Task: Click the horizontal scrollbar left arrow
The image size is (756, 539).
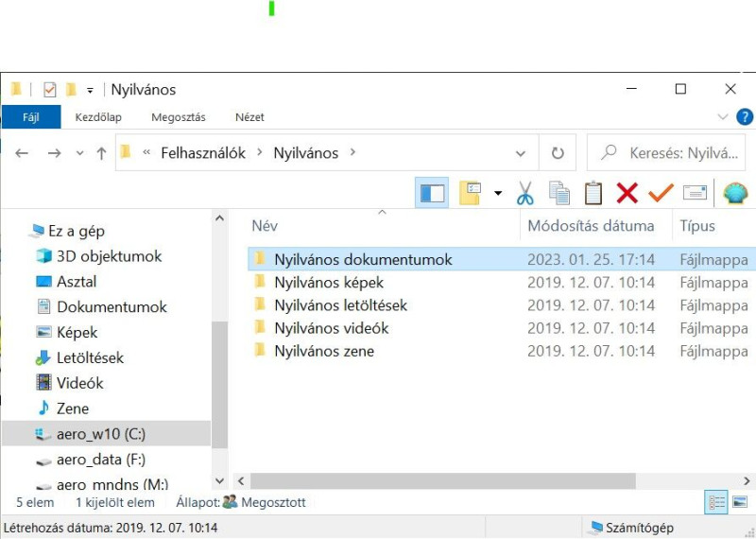Action: (x=241, y=481)
